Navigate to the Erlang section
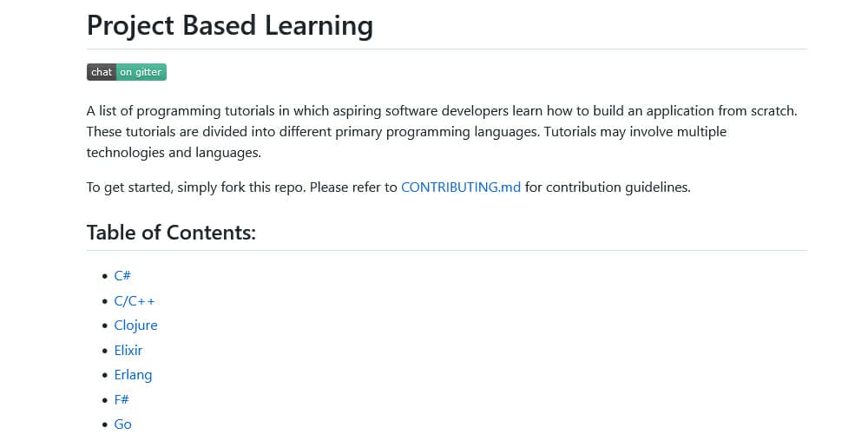868x434 pixels. click(x=133, y=375)
